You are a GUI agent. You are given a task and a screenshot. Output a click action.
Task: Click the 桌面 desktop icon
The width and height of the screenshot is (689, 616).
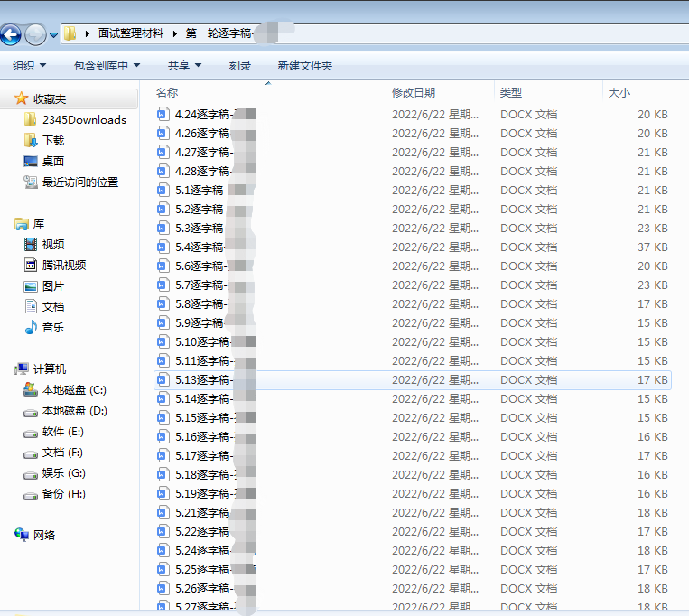[31, 162]
